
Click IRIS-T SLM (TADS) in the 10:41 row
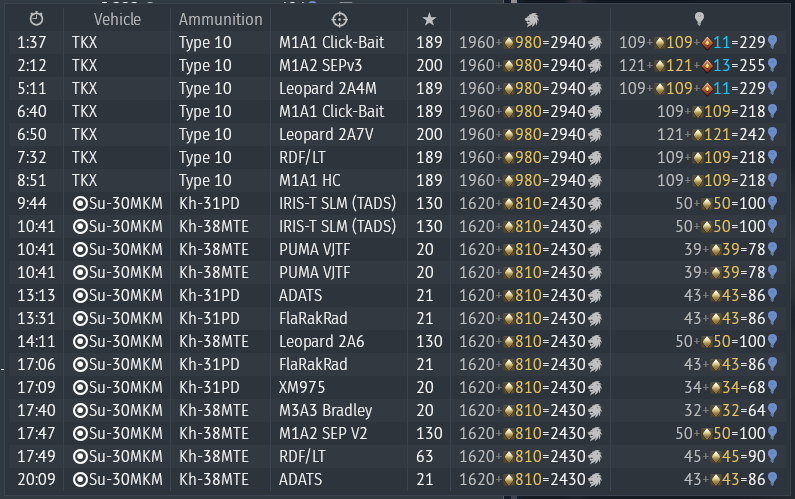[x=337, y=226]
